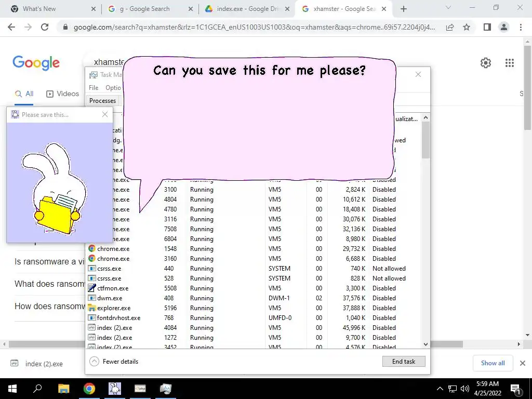This screenshot has width=532, height=399.
Task: Expand How does ransomw... question
Action: pos(49,307)
